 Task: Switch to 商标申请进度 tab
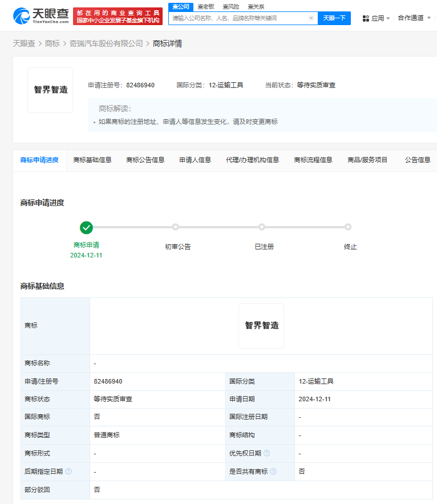39,160
